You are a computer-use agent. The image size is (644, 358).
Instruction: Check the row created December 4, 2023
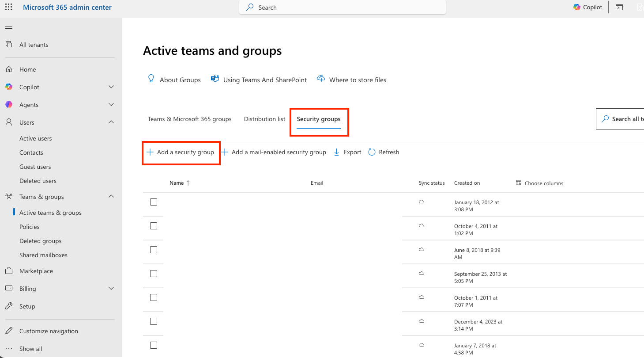pos(154,321)
